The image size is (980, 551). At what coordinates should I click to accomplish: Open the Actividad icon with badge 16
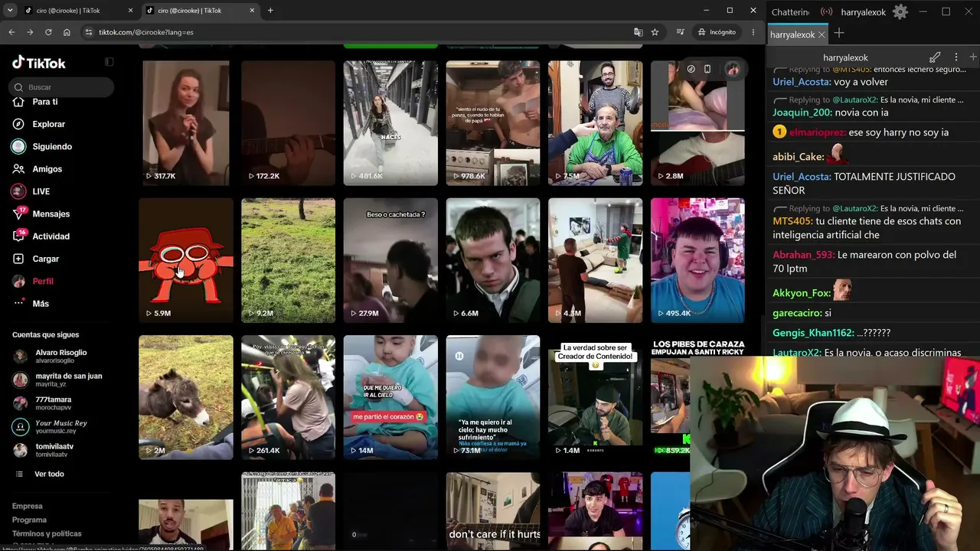18,236
